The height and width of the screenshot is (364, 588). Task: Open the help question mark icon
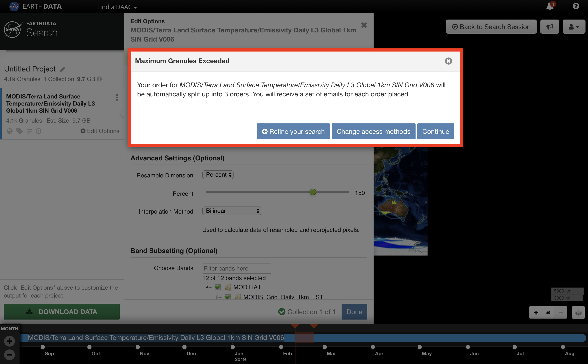coord(576,6)
